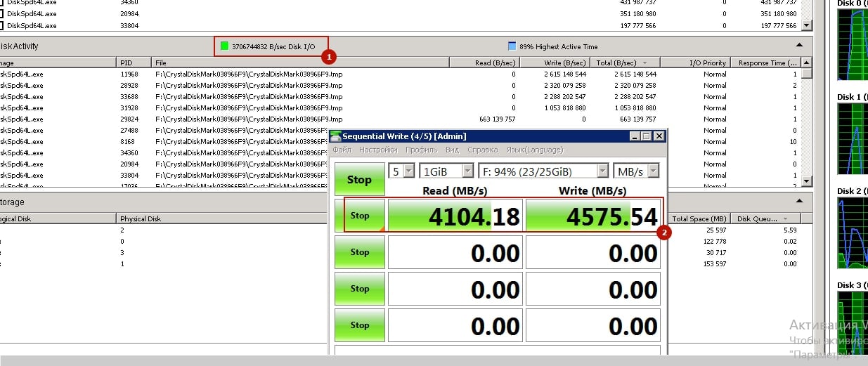The image size is (868, 366).
Task: Open sort arrow on Total (B/sec) column
Action: [645, 63]
